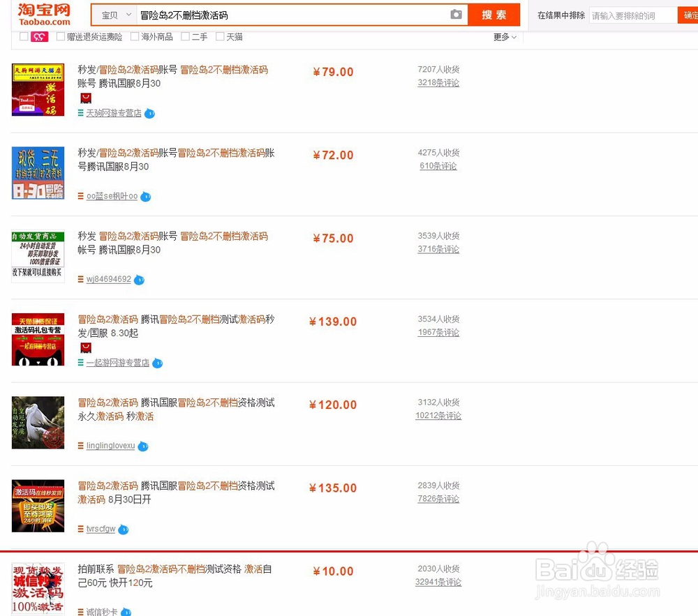Click the 7207人收货 sales count

[x=438, y=69]
